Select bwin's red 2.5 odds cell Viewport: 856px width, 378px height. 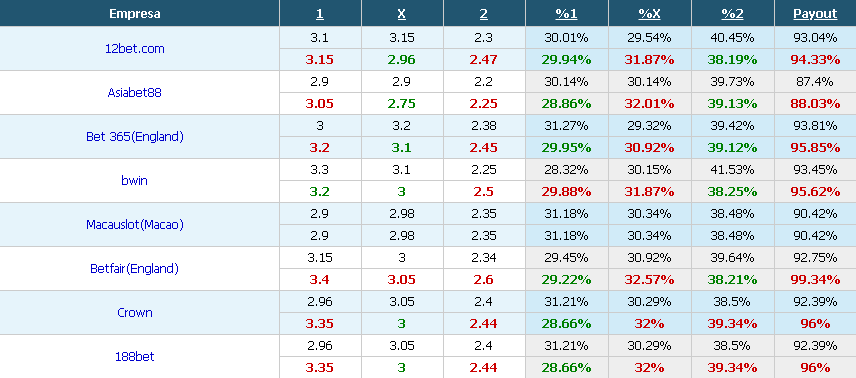pos(484,192)
